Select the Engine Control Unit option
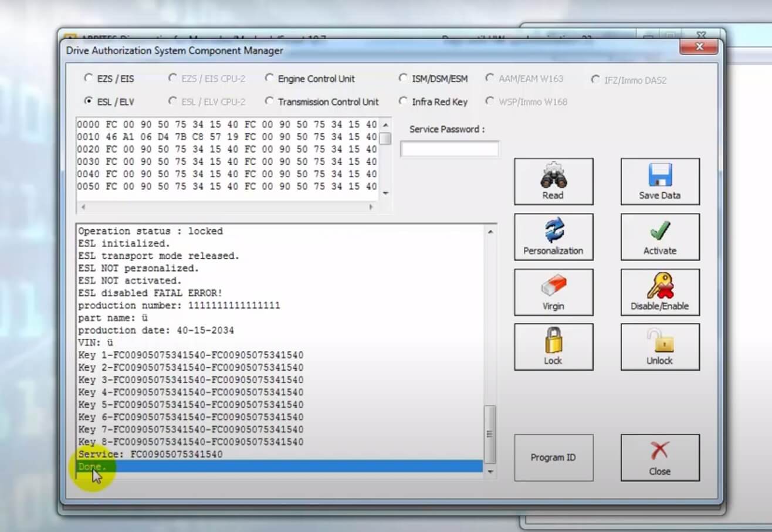 (269, 78)
